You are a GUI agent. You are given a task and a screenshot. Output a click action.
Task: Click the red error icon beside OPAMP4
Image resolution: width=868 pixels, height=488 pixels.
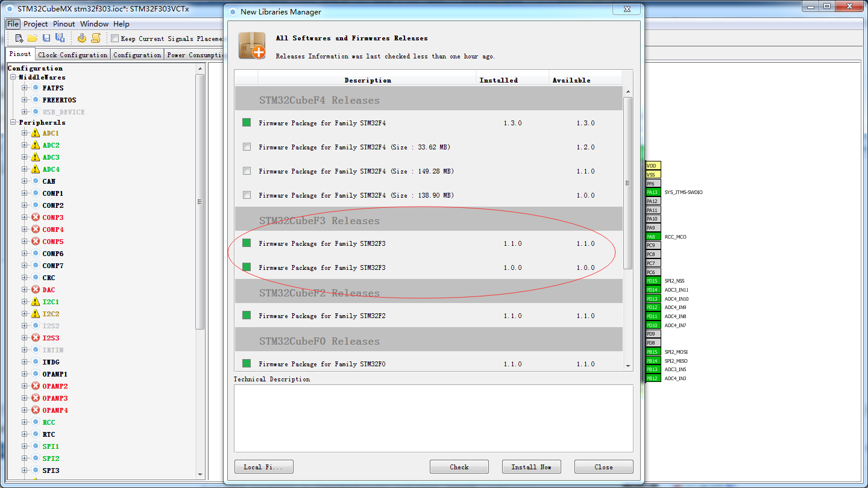click(36, 410)
